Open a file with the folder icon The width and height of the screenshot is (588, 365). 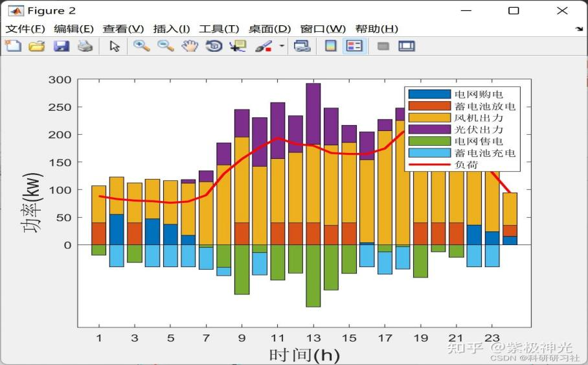click(37, 46)
